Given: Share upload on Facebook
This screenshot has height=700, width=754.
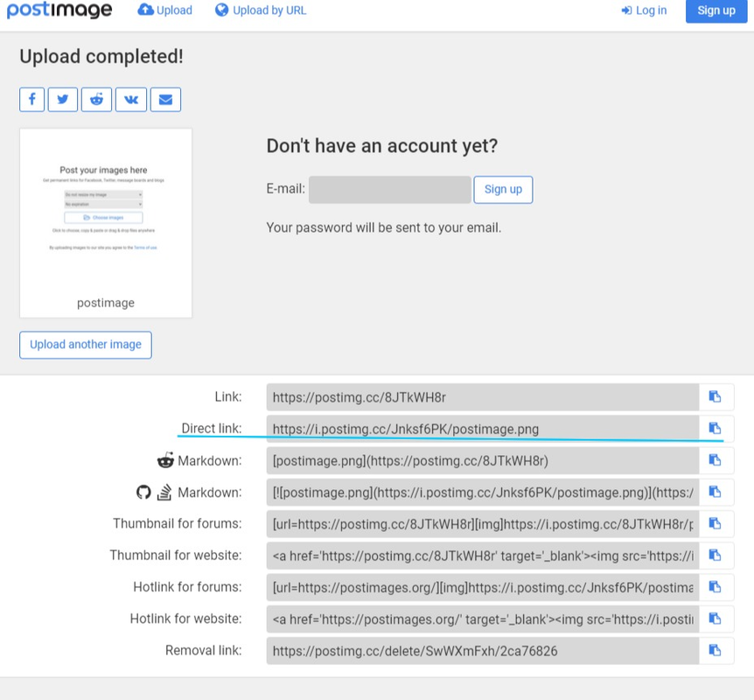Looking at the screenshot, I should pyautogui.click(x=31, y=100).
